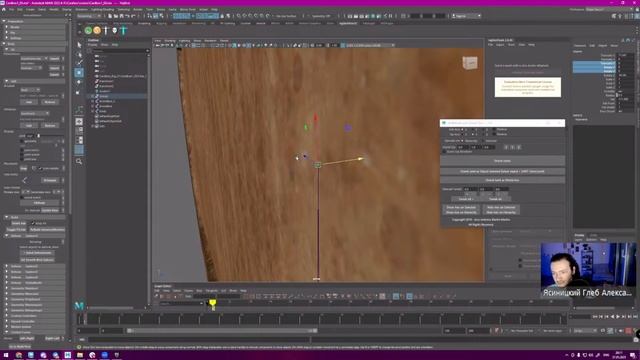Choose the Lasso Select tool in toolbox

(79, 54)
